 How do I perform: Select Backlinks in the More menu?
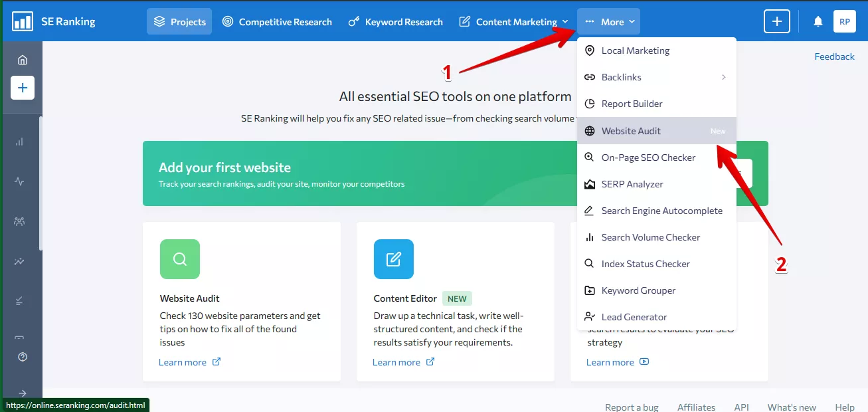coord(657,77)
